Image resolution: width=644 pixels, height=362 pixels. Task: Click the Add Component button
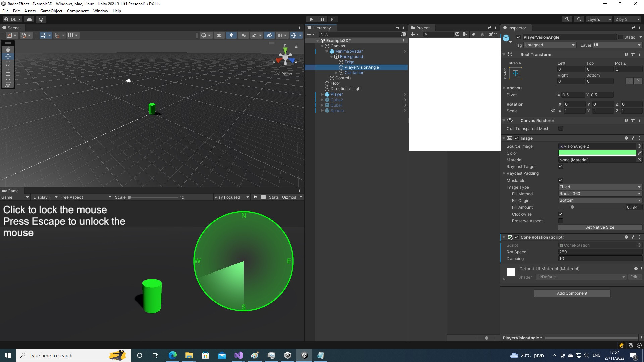tap(572, 293)
